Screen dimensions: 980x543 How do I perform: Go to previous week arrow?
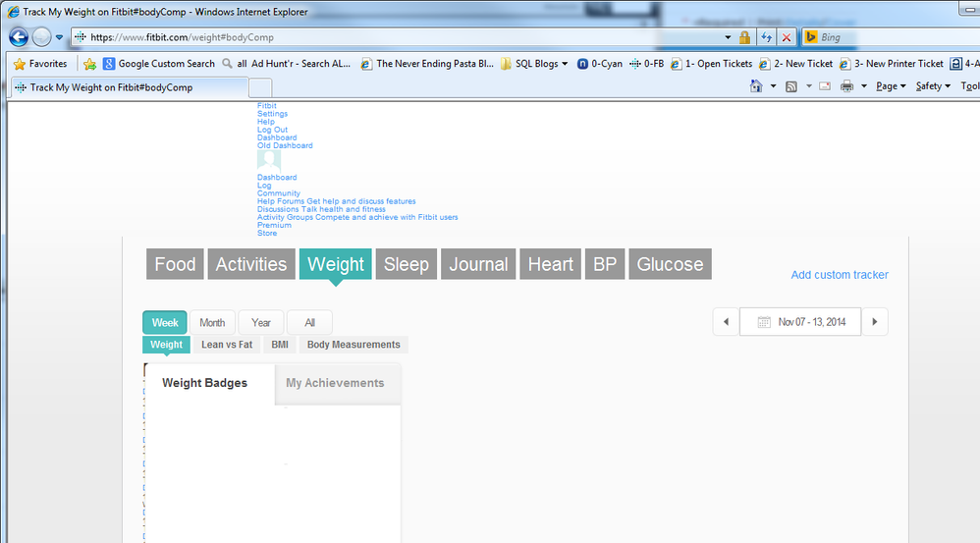pos(727,322)
